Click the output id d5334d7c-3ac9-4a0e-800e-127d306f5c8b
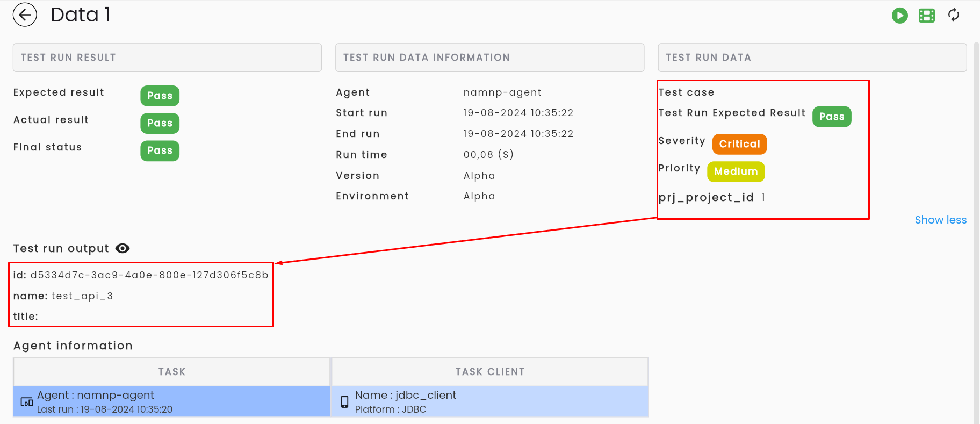980x424 pixels. 149,275
